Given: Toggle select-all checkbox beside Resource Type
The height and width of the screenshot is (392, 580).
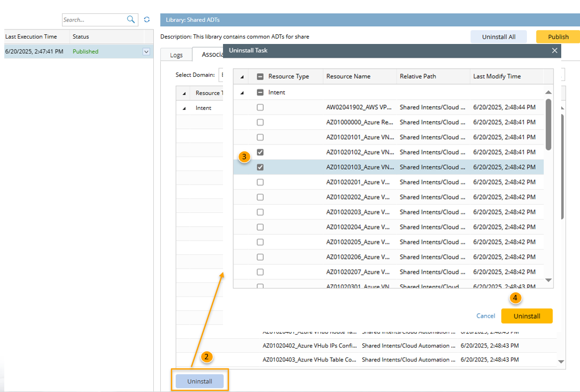Looking at the screenshot, I should click(260, 77).
